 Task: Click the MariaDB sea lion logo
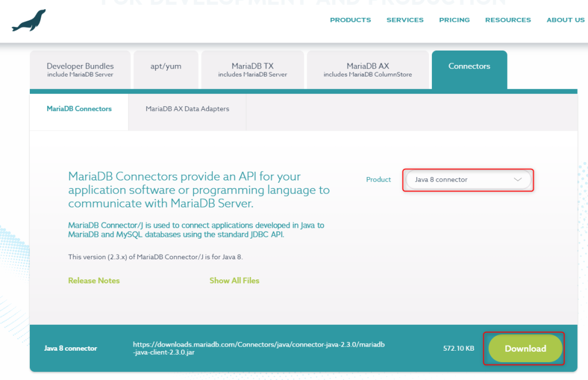click(29, 20)
